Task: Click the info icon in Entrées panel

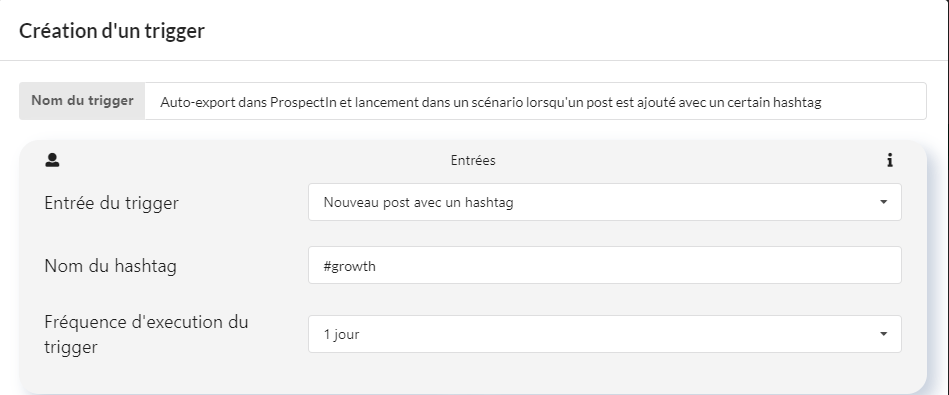Action: [890, 160]
